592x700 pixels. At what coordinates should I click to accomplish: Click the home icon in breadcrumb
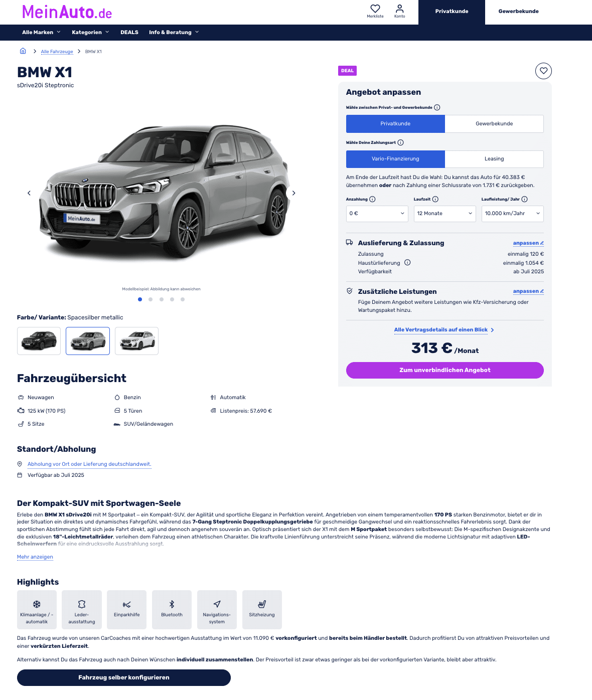23,51
